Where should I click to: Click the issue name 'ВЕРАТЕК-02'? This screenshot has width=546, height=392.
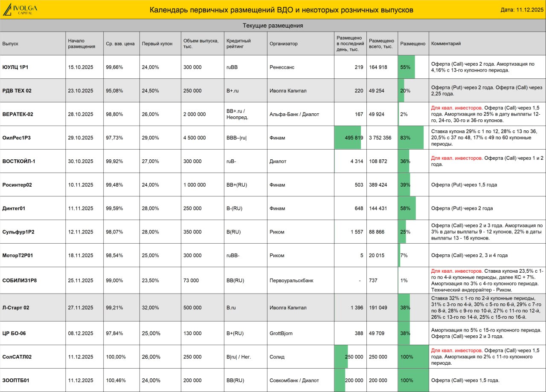pos(17,114)
